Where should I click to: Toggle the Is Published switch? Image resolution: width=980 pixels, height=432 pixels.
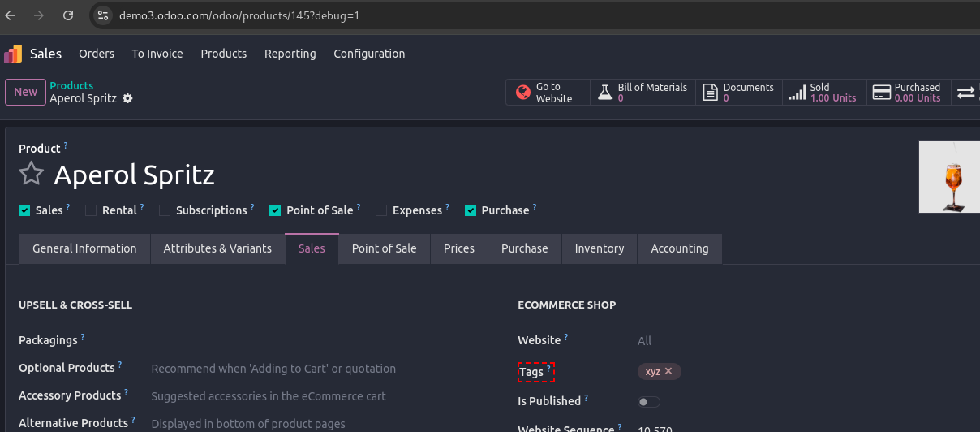pos(649,402)
